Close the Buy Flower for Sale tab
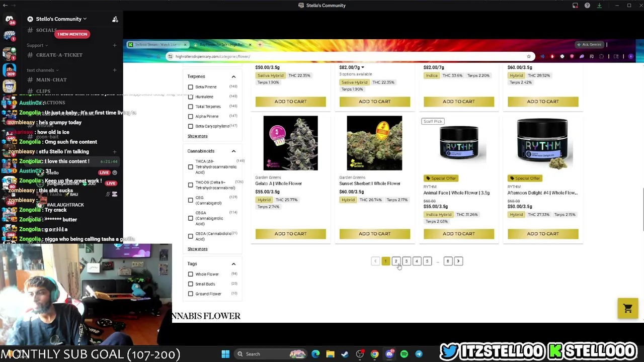Viewport: 644px width, 362px height. (x=250, y=45)
